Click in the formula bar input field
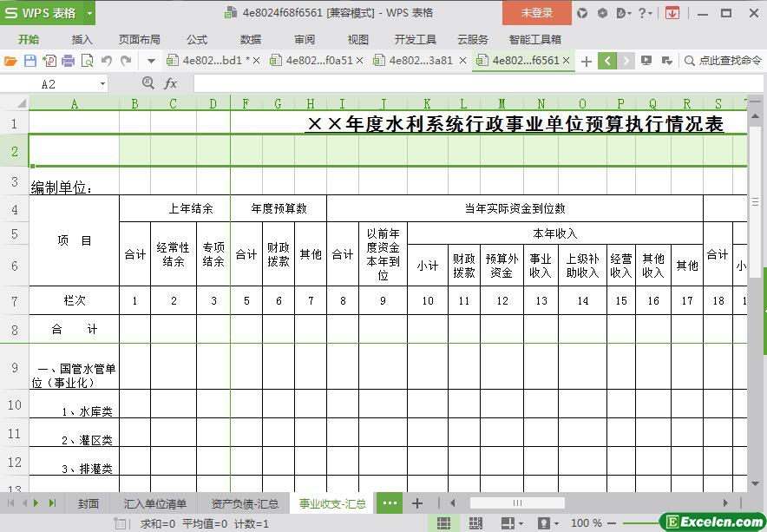The height and width of the screenshot is (532, 767). pyautogui.click(x=469, y=83)
